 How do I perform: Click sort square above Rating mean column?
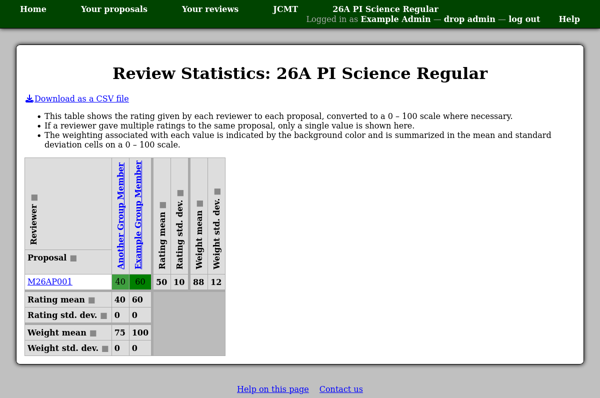pos(163,205)
